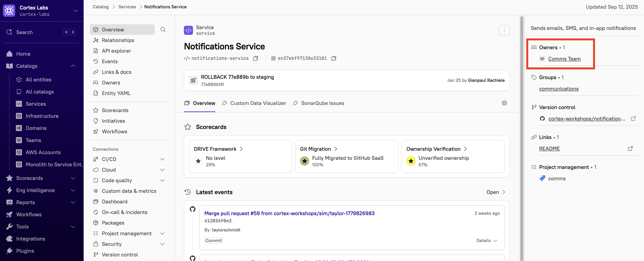
Task: Expand the Cloud connections group
Action: (x=162, y=170)
